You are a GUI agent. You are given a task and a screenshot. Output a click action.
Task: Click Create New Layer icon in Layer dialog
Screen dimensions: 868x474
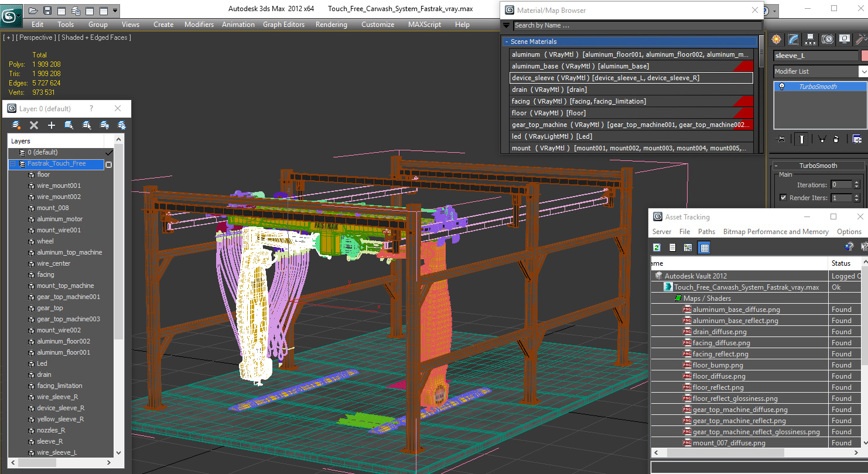pyautogui.click(x=16, y=125)
